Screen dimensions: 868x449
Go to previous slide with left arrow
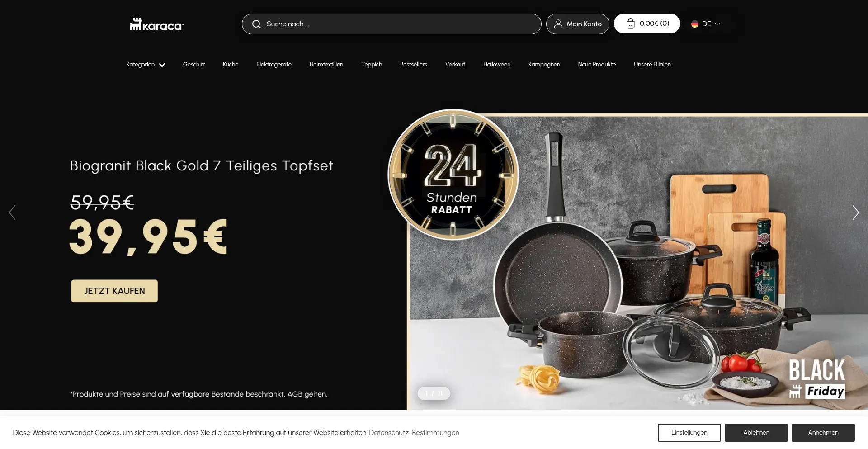tap(12, 213)
